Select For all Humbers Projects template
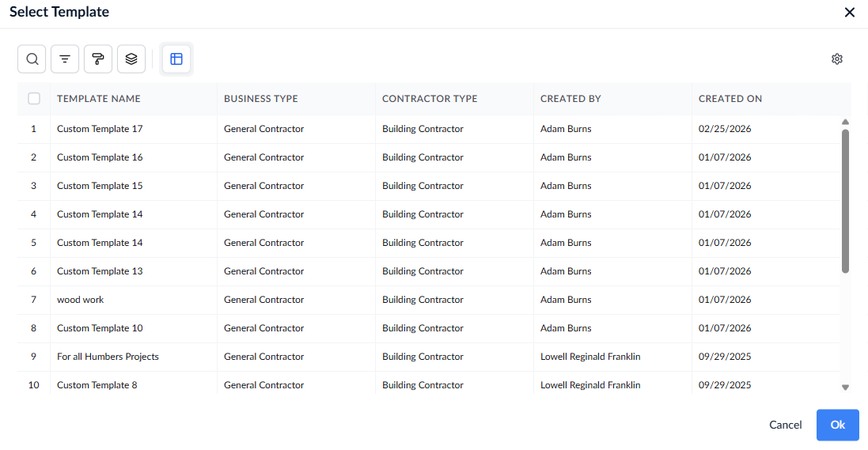The width and height of the screenshot is (868, 450). coord(429,357)
